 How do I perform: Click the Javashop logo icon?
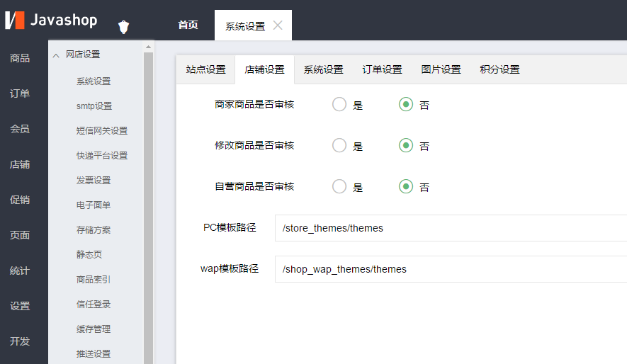tap(15, 21)
